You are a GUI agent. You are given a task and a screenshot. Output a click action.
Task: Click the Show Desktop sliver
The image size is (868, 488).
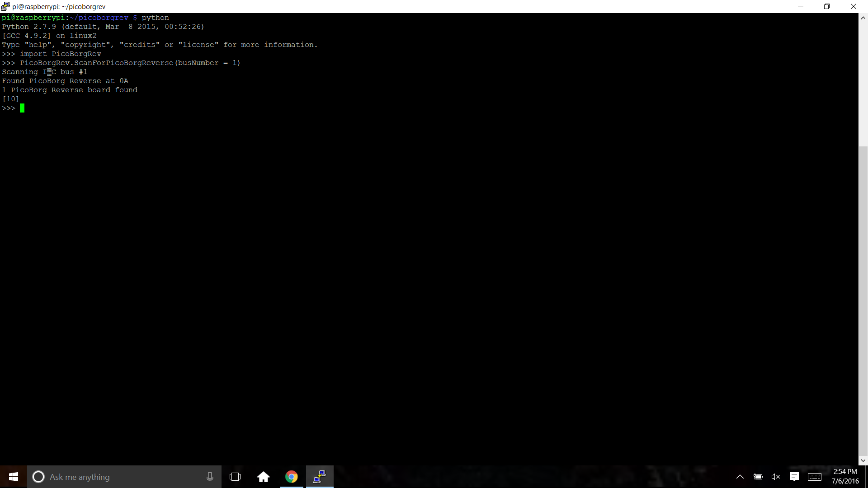[x=866, y=477]
